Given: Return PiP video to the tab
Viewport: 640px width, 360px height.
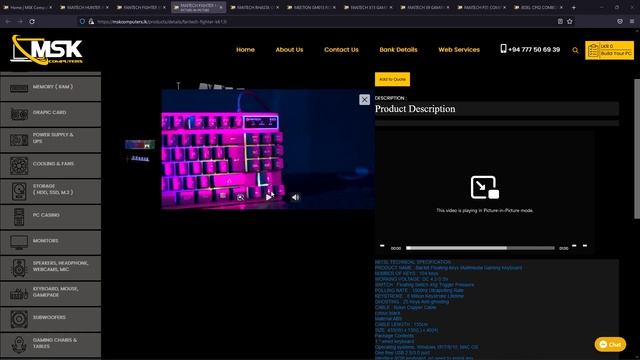Looking at the screenshot, I should pos(241,197).
